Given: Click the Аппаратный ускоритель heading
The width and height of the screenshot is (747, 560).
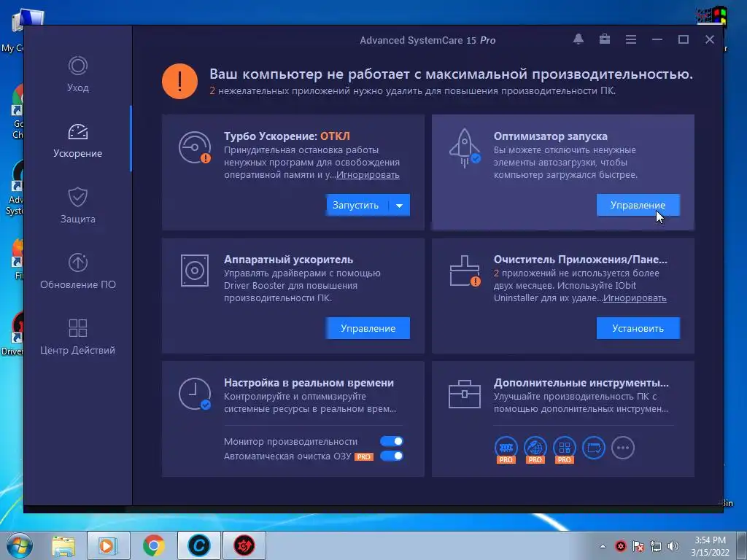Looking at the screenshot, I should [288, 260].
